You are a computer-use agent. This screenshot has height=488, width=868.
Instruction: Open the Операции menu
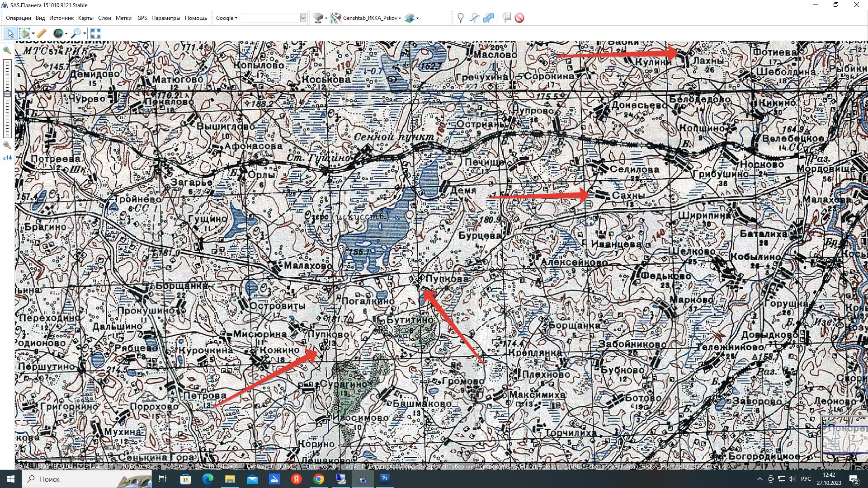click(x=19, y=18)
